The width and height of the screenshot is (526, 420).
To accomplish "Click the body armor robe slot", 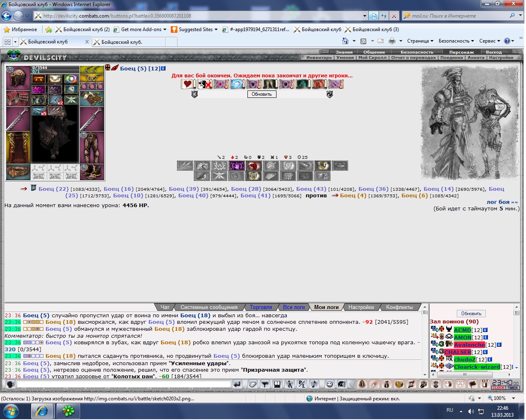I will pyautogui.click(x=18, y=148).
